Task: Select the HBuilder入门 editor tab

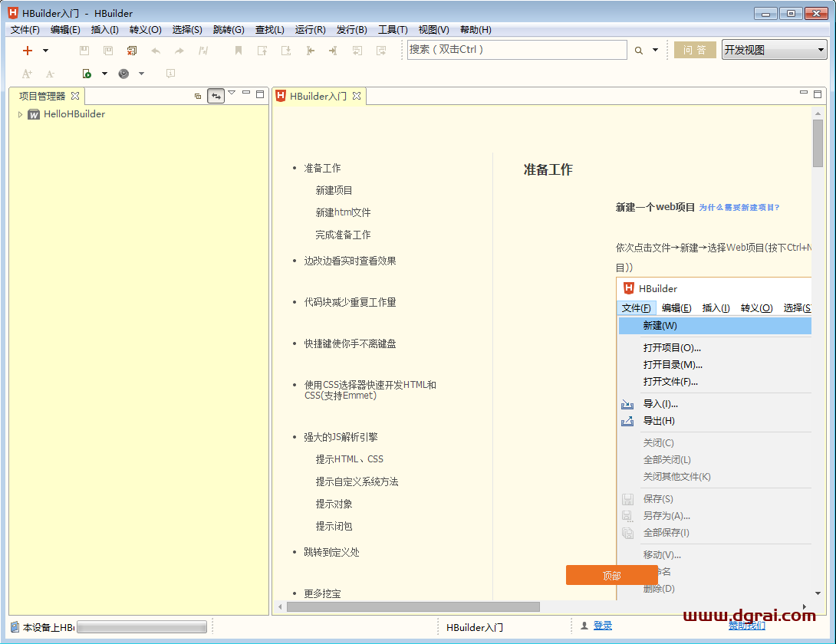Action: pyautogui.click(x=318, y=96)
